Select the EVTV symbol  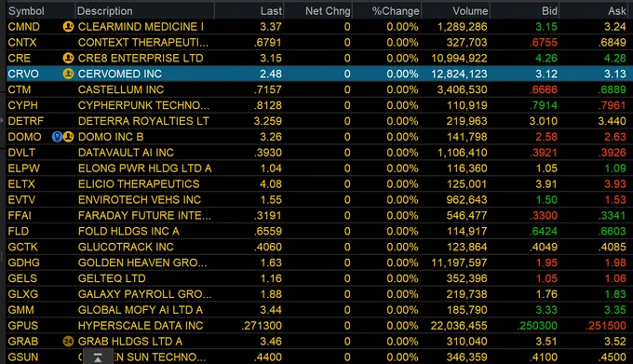pyautogui.click(x=21, y=200)
